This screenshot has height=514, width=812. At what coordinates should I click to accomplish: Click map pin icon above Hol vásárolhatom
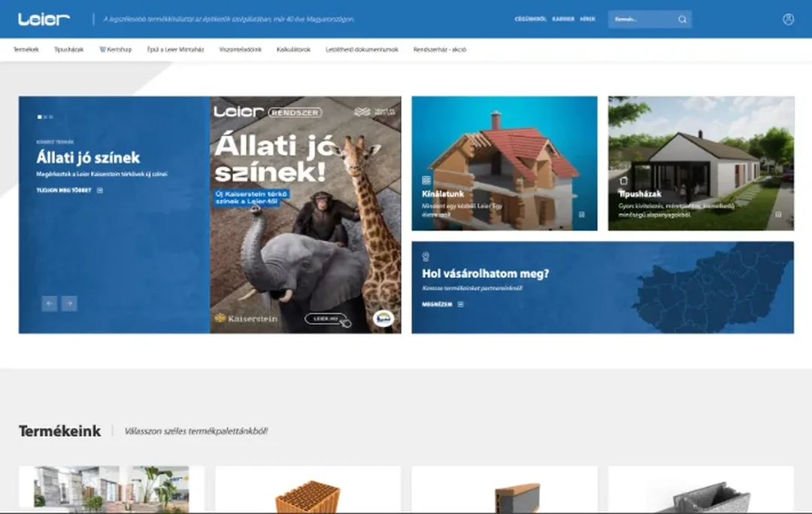[x=426, y=257]
